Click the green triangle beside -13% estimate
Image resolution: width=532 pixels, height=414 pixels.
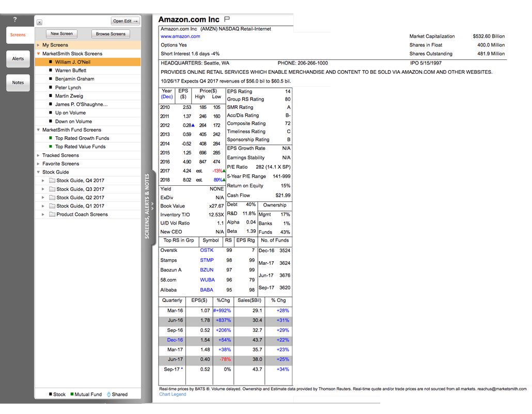(x=224, y=170)
